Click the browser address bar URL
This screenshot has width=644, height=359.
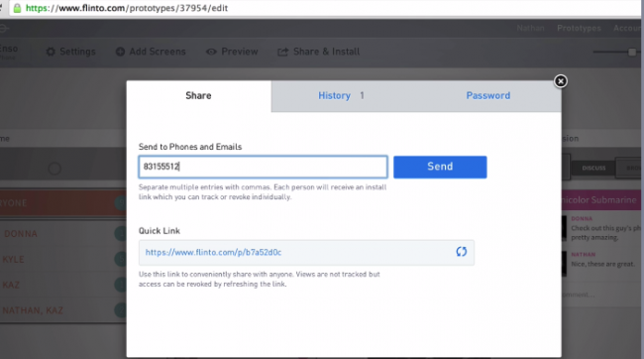pos(127,8)
